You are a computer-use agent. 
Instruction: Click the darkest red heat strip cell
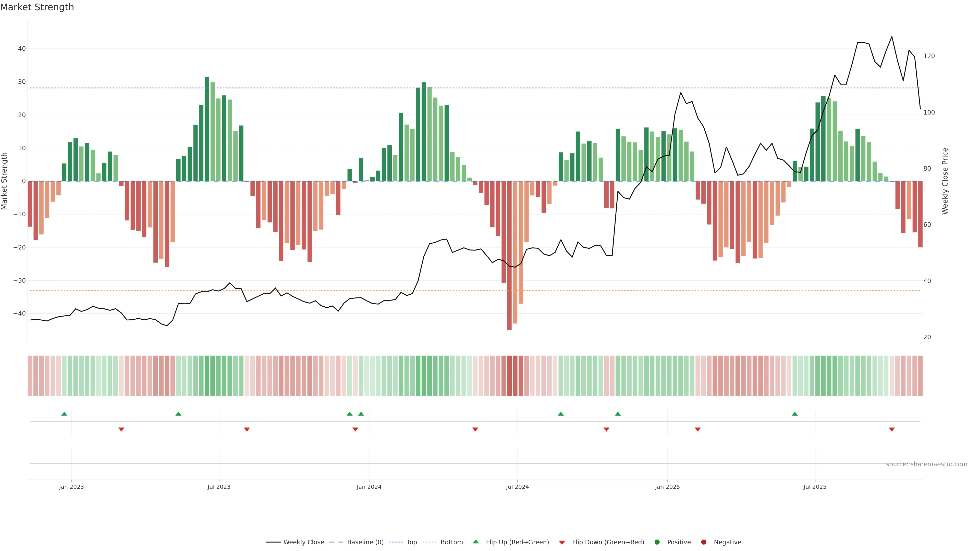coord(509,376)
